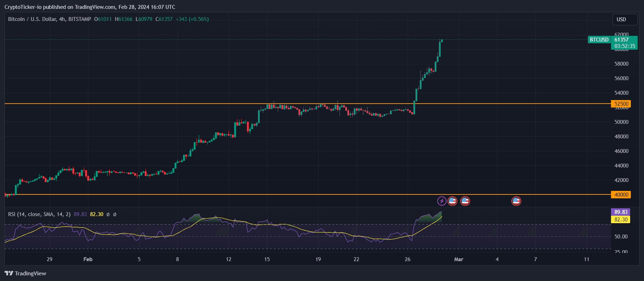
Task: Open the middle US flag event marker
Action: [x=465, y=201]
